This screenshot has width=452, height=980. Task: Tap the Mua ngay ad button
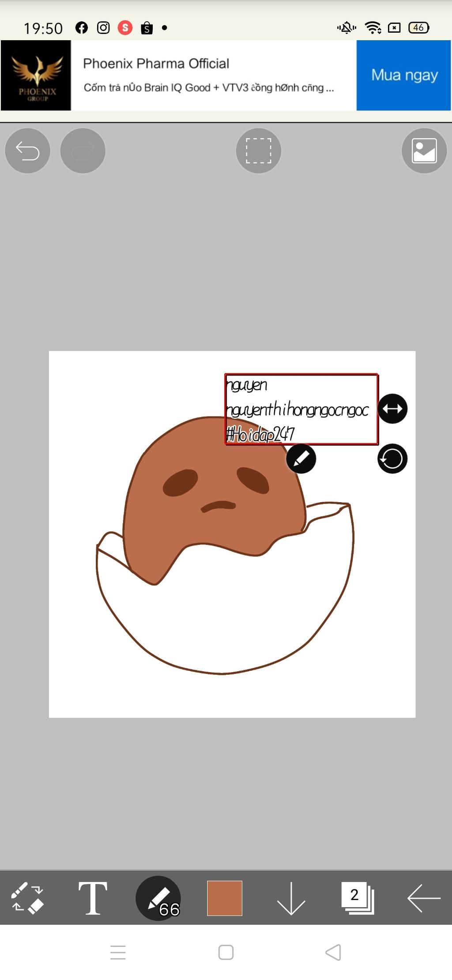click(x=404, y=75)
